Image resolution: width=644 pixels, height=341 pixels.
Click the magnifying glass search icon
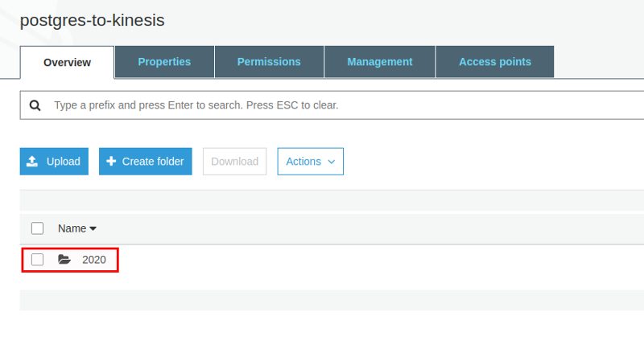click(x=35, y=105)
